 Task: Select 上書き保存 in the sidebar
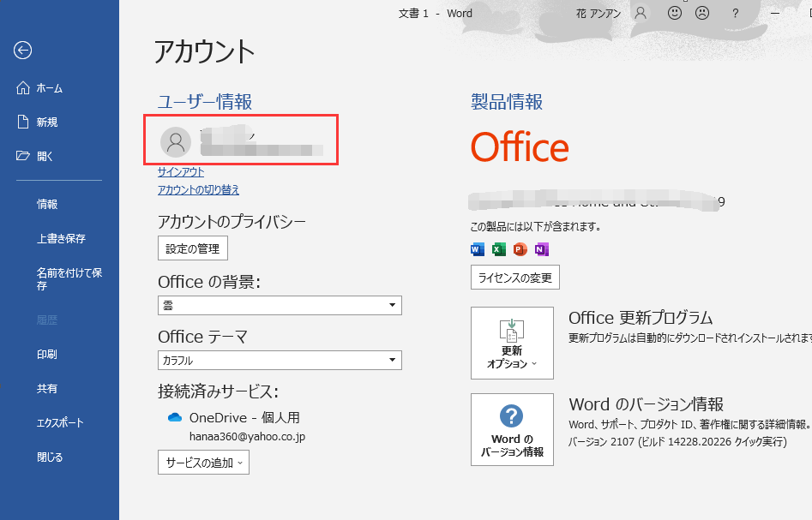tap(61, 238)
